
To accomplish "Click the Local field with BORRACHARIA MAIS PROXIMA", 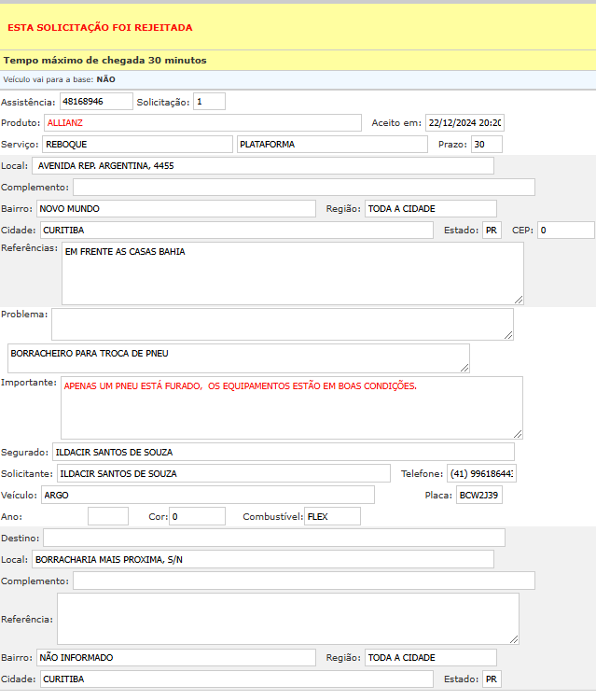I will click(262, 559).
